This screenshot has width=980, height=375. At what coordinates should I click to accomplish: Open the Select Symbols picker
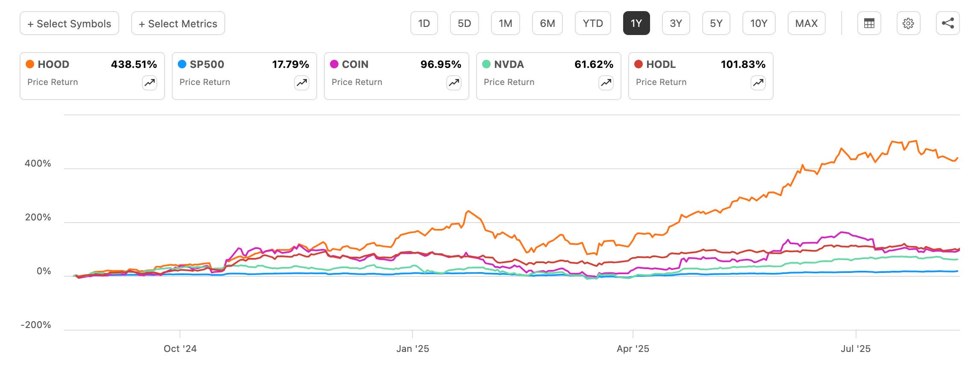click(69, 23)
